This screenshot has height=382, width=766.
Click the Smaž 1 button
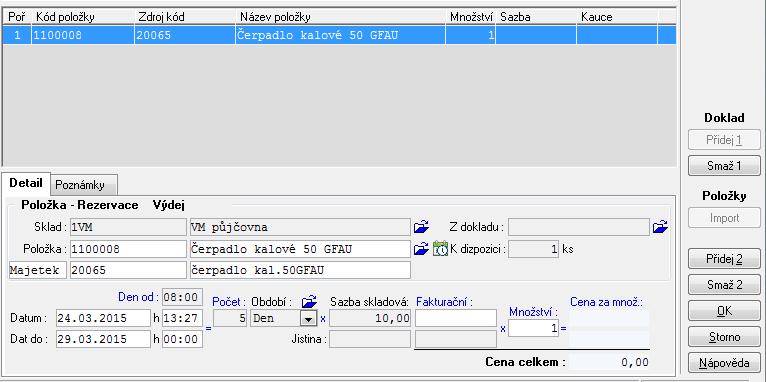pyautogui.click(x=724, y=166)
